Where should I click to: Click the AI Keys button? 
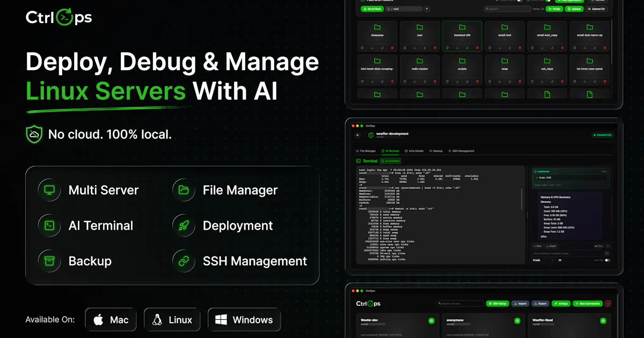pyautogui.click(x=561, y=304)
